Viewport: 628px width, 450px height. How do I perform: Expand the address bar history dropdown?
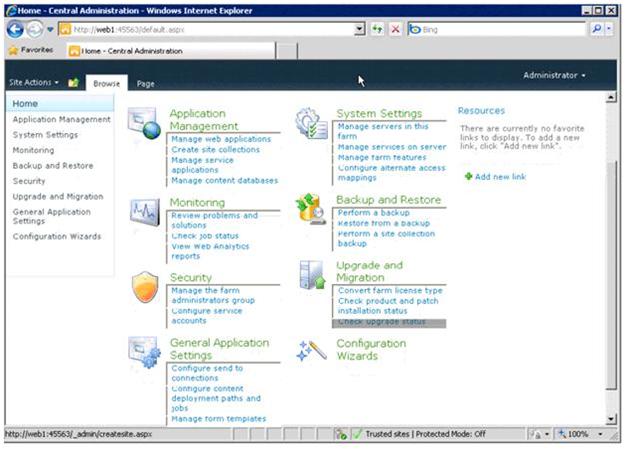click(x=360, y=29)
